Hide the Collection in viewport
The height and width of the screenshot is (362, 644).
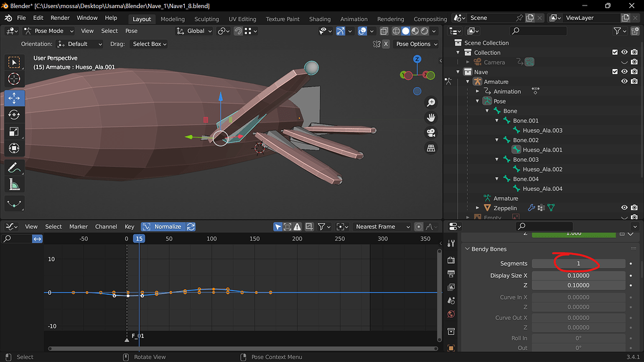point(624,52)
